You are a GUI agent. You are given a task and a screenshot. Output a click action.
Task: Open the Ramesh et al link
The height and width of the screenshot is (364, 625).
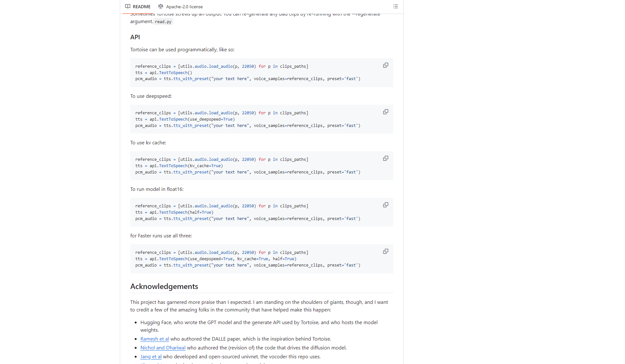[x=154, y=339]
